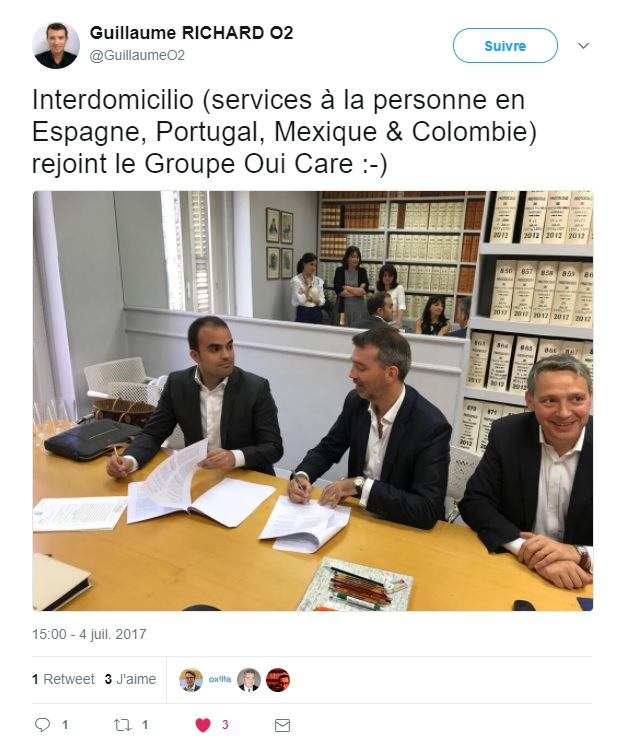This screenshot has width=624, height=753.
Task: Open the first liker's avatar
Action: click(191, 680)
